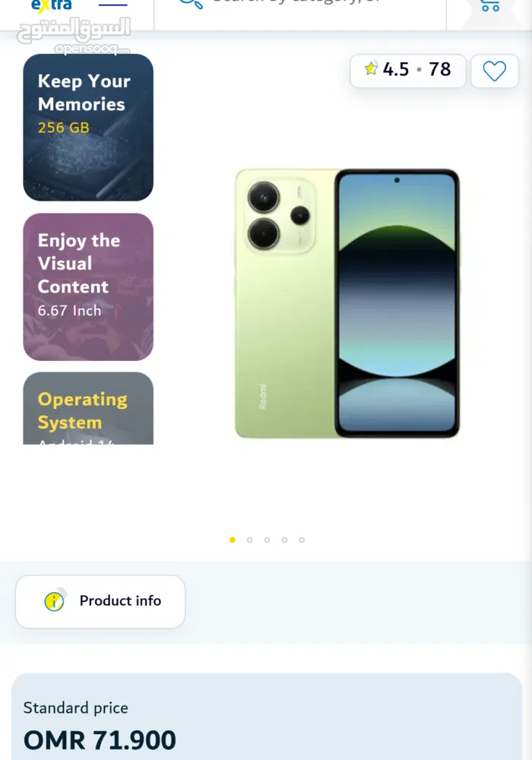The image size is (532, 760).
Task: Switch to the second carousel image dot
Action: coord(249,540)
